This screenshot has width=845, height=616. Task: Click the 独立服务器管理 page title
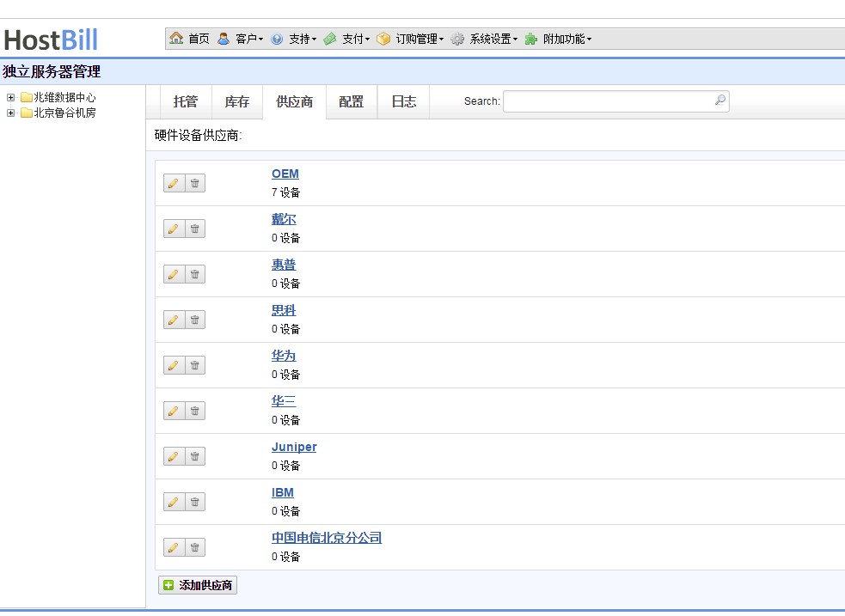point(52,71)
